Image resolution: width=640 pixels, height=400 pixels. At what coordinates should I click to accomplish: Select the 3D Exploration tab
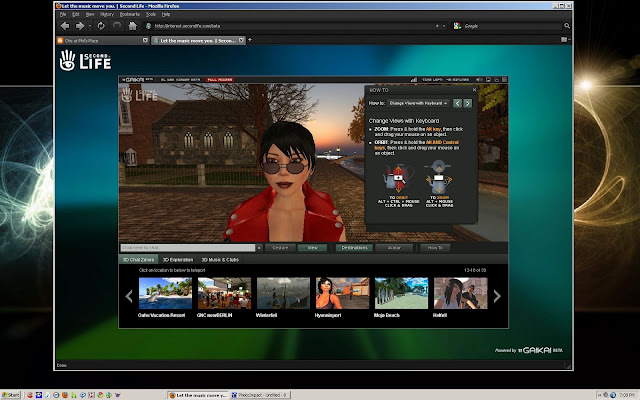coord(178,260)
